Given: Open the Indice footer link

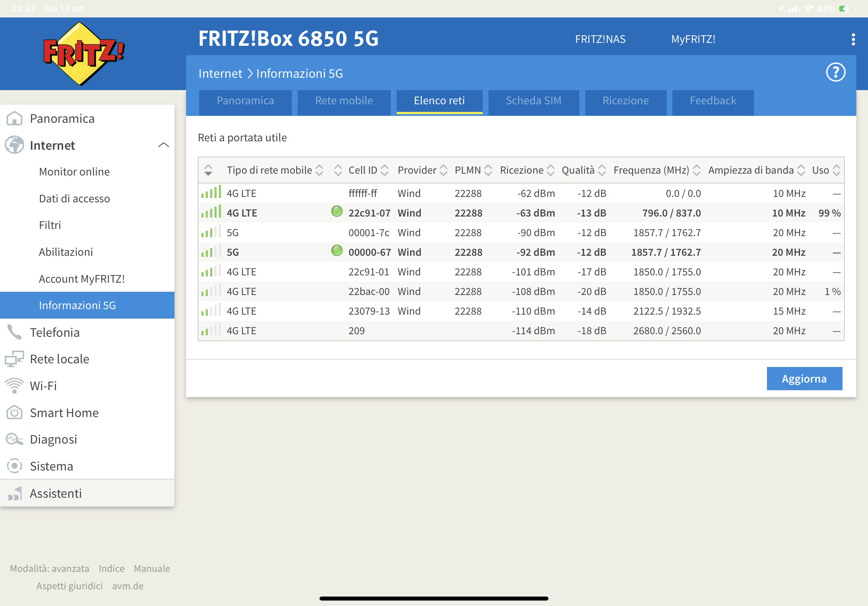Looking at the screenshot, I should 112,568.
